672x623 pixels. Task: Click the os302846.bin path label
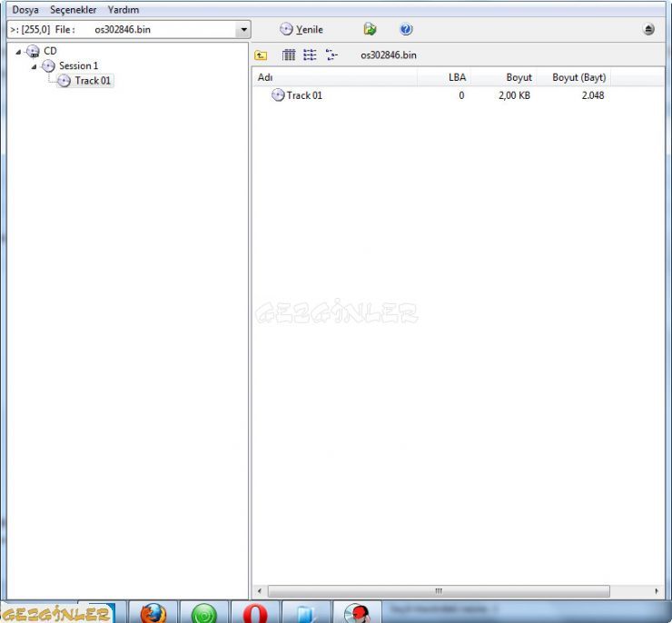pyautogui.click(x=389, y=55)
